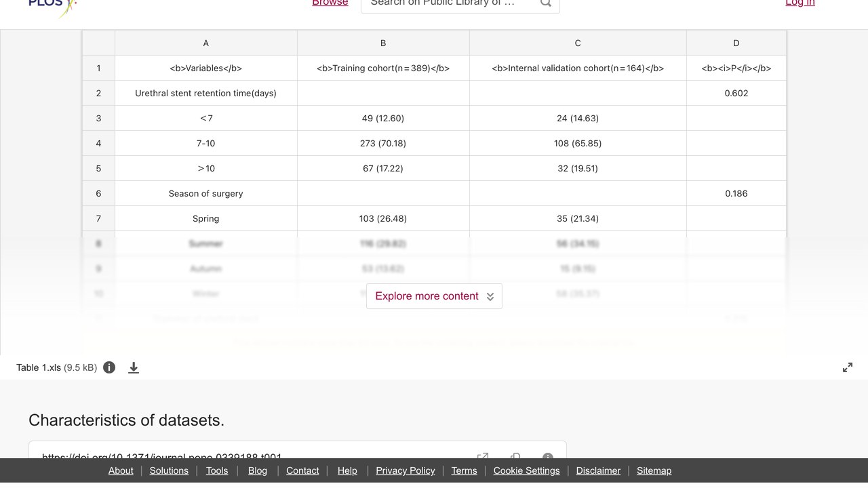Image resolution: width=868 pixels, height=488 pixels.
Task: Click the Log in link
Action: (800, 3)
